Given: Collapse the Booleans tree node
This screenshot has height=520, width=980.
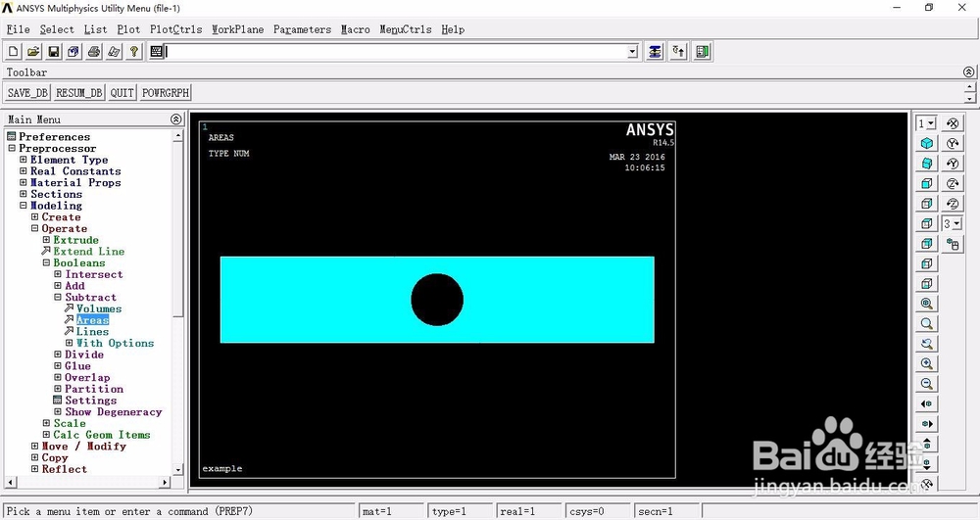Looking at the screenshot, I should [x=46, y=262].
